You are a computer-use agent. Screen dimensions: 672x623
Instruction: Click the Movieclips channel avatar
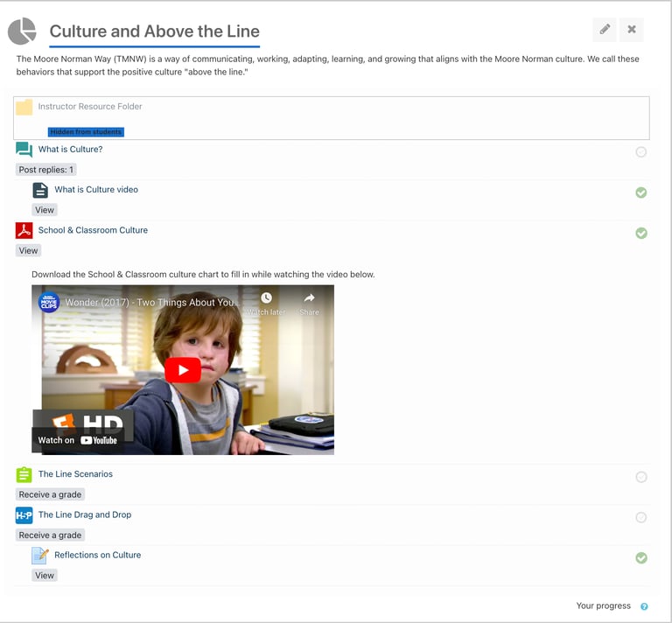(x=49, y=303)
